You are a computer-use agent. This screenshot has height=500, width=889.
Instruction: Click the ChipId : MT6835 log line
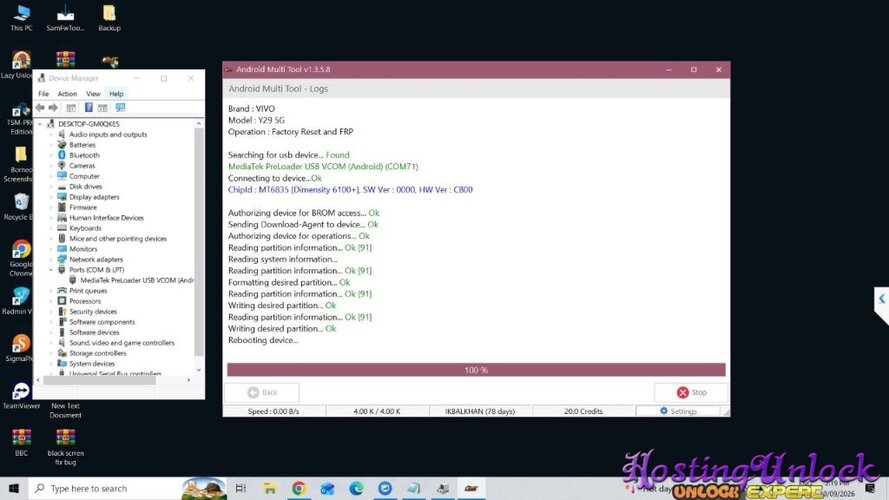(350, 190)
